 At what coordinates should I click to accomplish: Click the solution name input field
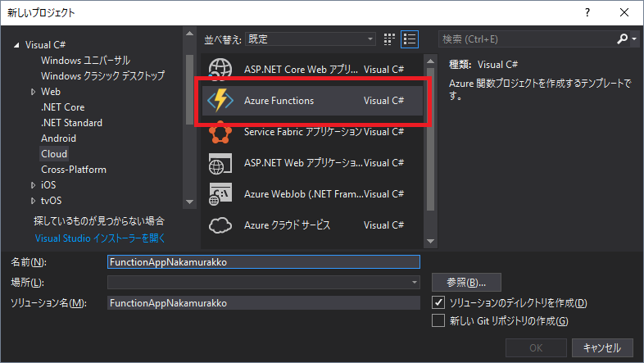264,302
